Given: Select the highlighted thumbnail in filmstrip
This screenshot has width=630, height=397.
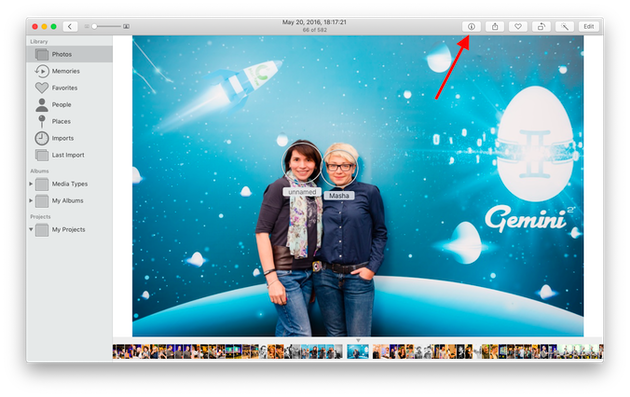Looking at the screenshot, I should (358, 352).
